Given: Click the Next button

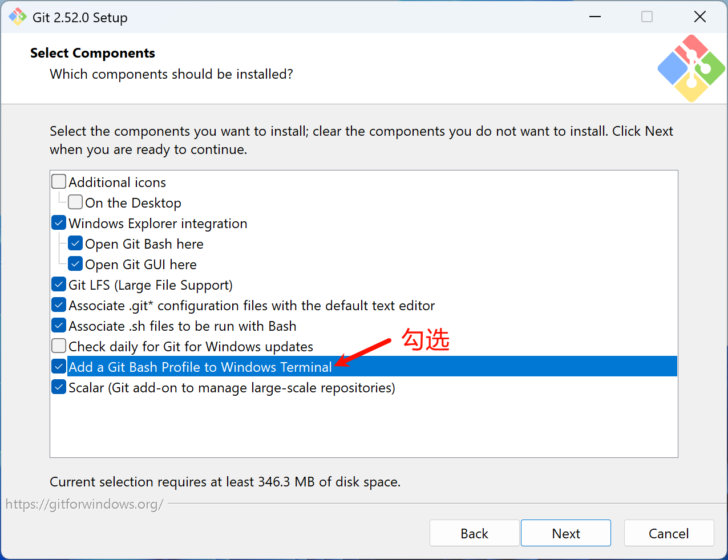Looking at the screenshot, I should click(565, 533).
